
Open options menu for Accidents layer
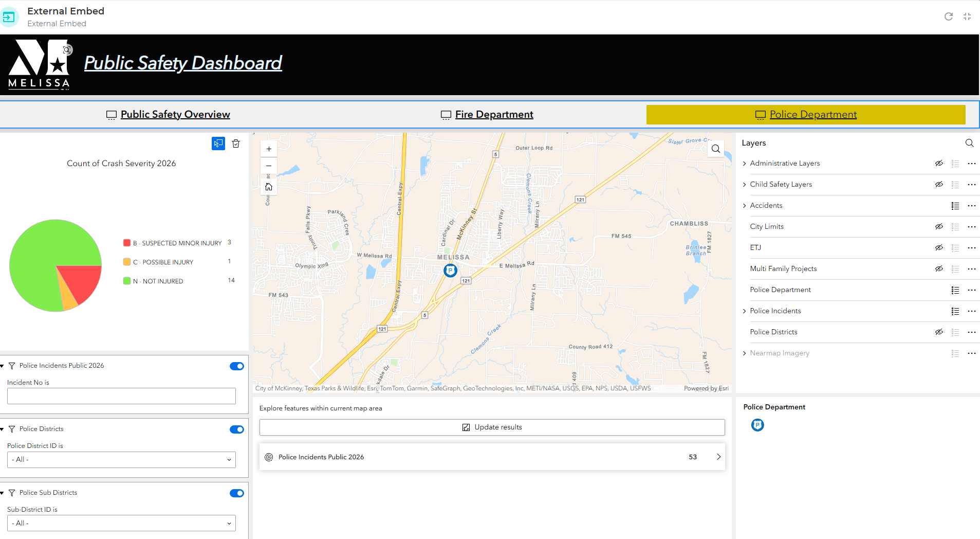pyautogui.click(x=971, y=206)
